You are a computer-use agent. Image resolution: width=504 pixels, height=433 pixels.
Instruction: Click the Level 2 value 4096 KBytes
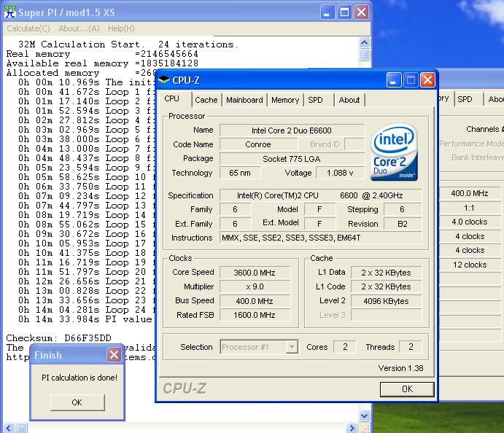(386, 301)
